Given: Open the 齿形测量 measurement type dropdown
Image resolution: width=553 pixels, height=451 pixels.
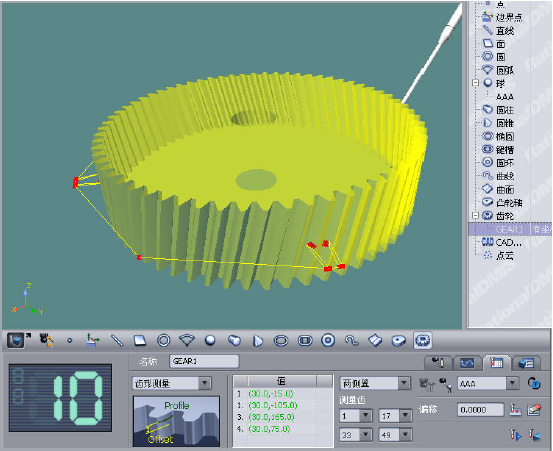Looking at the screenshot, I should (x=204, y=383).
